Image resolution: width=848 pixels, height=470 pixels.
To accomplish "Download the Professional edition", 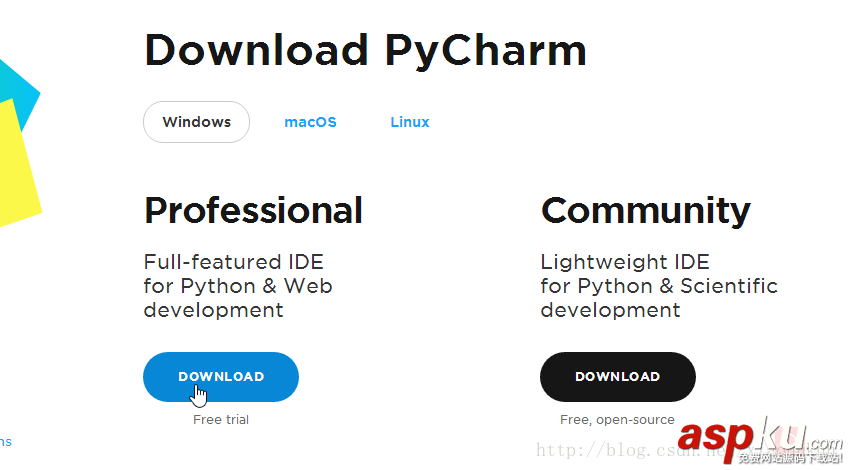I will click(x=221, y=377).
